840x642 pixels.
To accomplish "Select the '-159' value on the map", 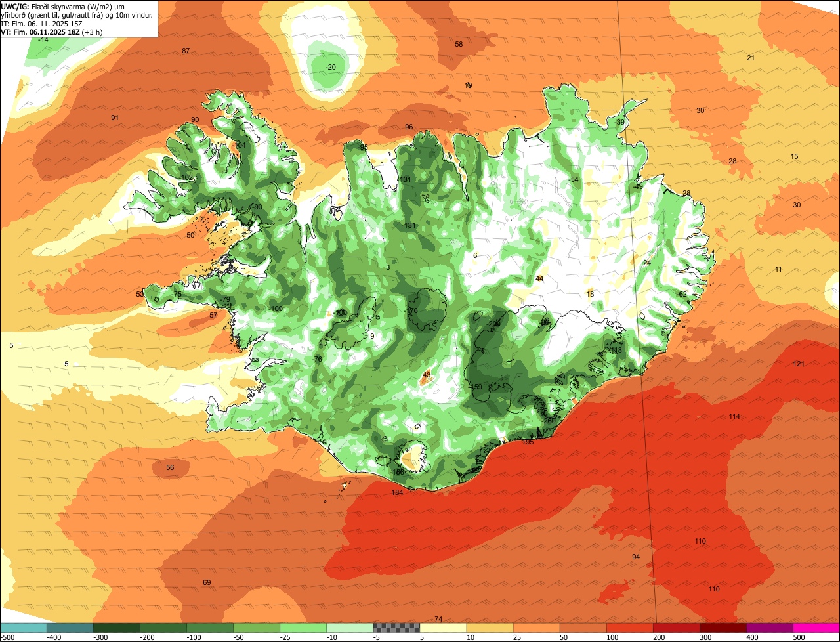I will [476, 387].
